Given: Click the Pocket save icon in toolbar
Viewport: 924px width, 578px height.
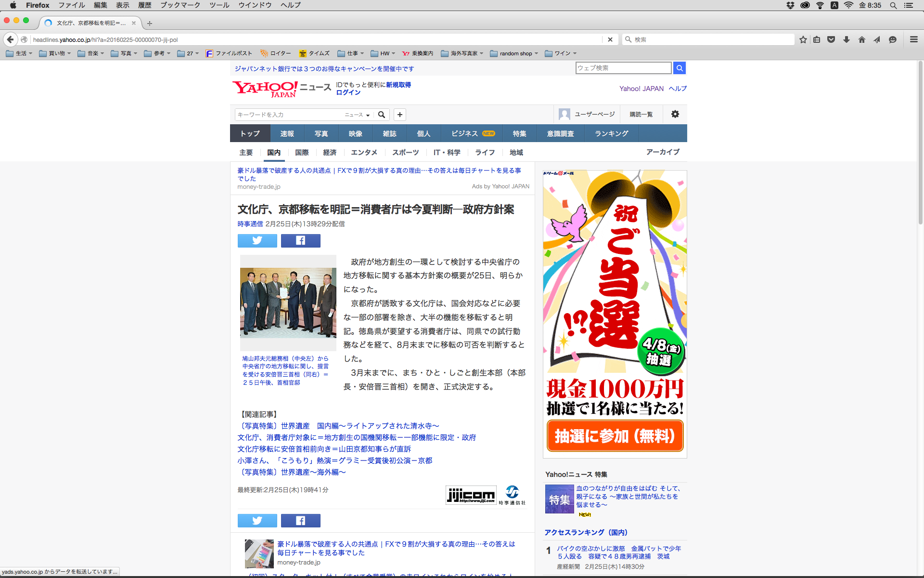Looking at the screenshot, I should click(831, 39).
